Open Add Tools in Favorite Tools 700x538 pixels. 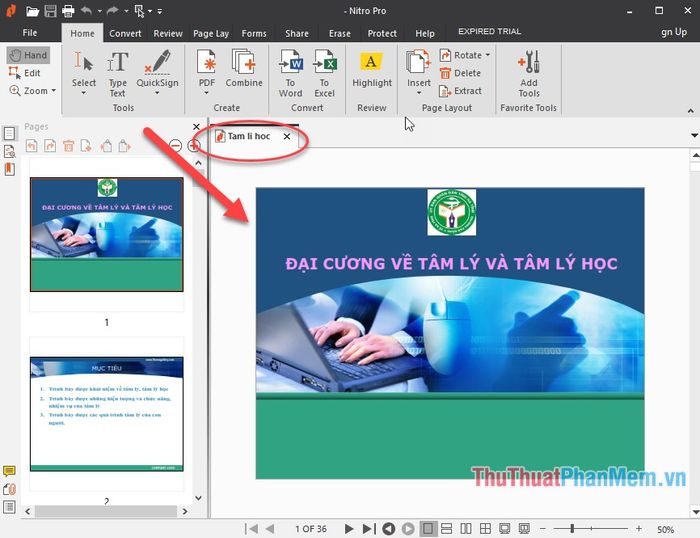529,74
